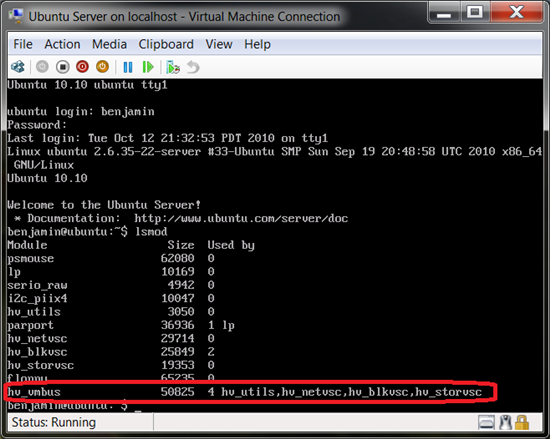This screenshot has width=550, height=439.
Task: Click the 'serio_raw' module name
Action: point(38,285)
